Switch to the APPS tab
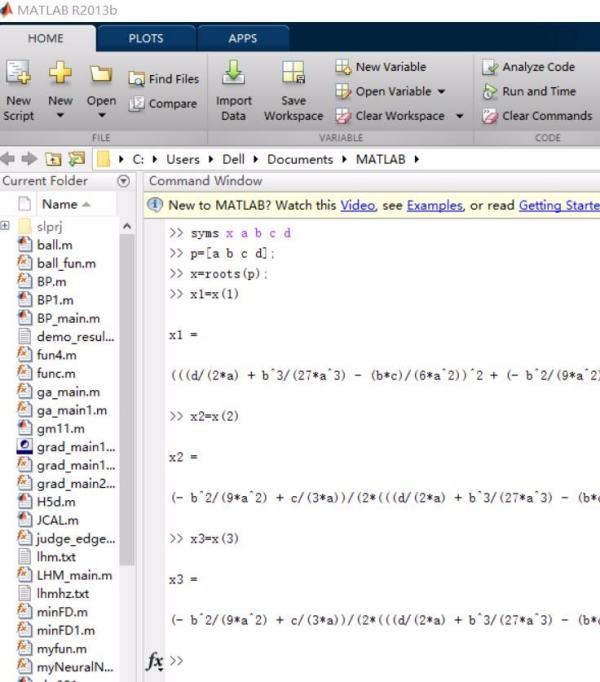This screenshot has width=600, height=682. [243, 38]
